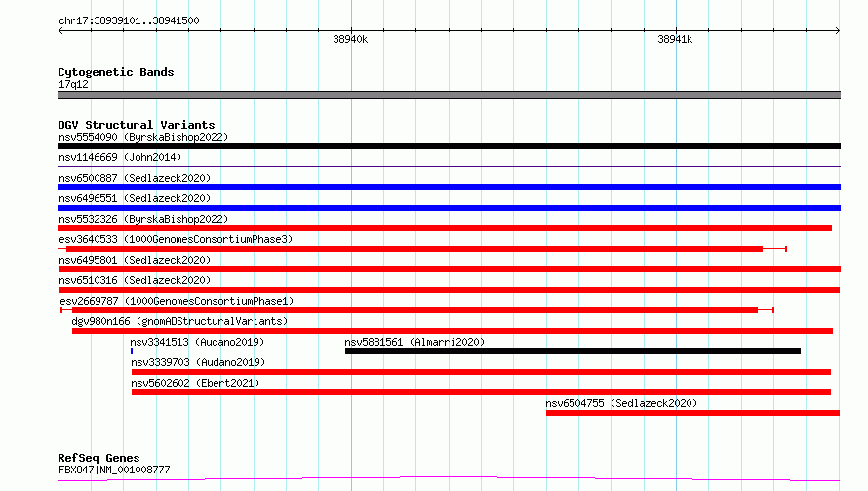Image resolution: width=868 pixels, height=491 pixels.
Task: Click the tiny blue nsv3341513 marker
Action: [132, 351]
